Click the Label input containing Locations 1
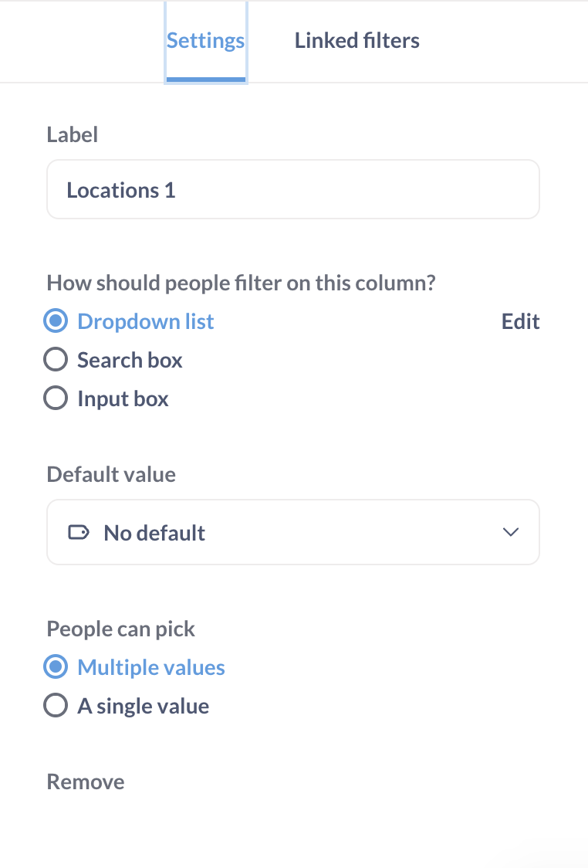588x868 pixels. click(293, 189)
